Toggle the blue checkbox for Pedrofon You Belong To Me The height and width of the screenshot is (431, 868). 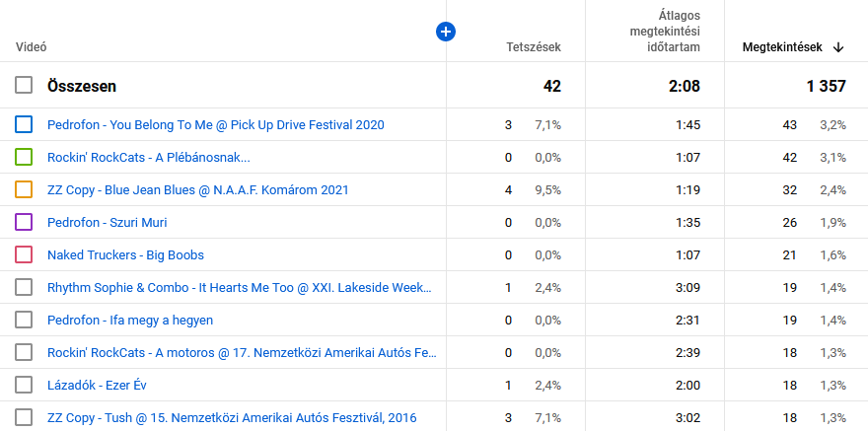pos(24,125)
